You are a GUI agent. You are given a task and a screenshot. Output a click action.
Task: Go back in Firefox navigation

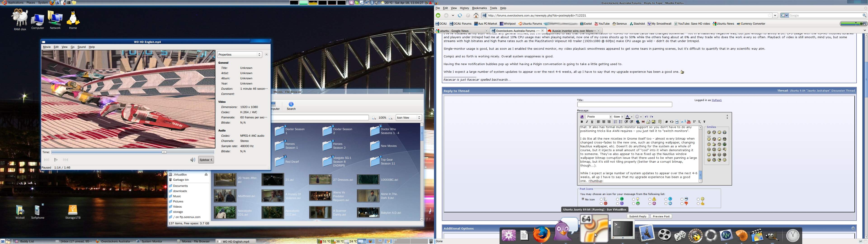[438, 16]
